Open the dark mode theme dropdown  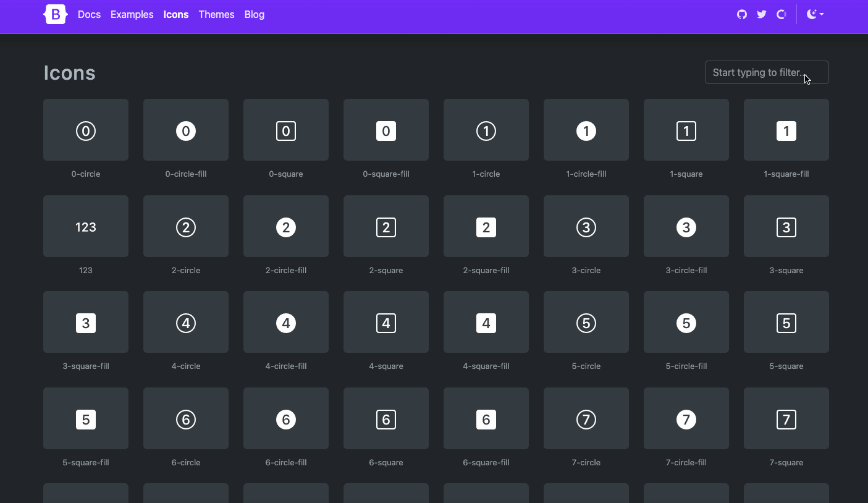pyautogui.click(x=815, y=14)
